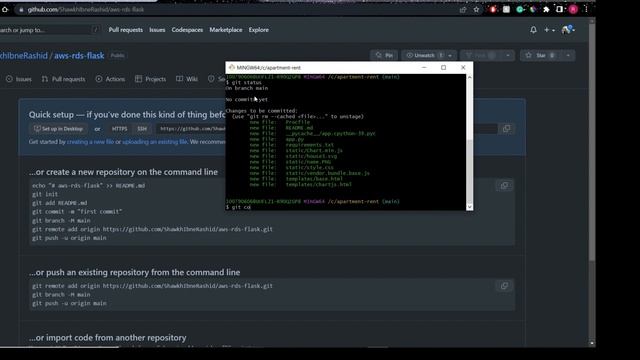The width and height of the screenshot is (640, 360).
Task: Click the Pin repository button
Action: point(384,56)
